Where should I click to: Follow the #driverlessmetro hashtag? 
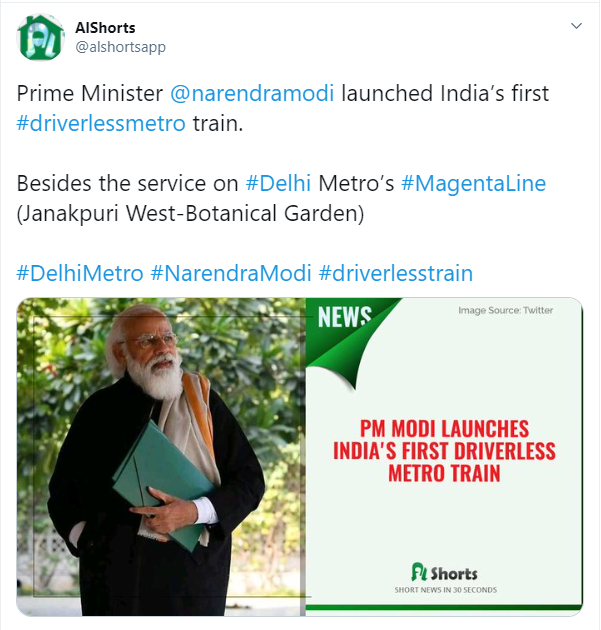[x=101, y=123]
